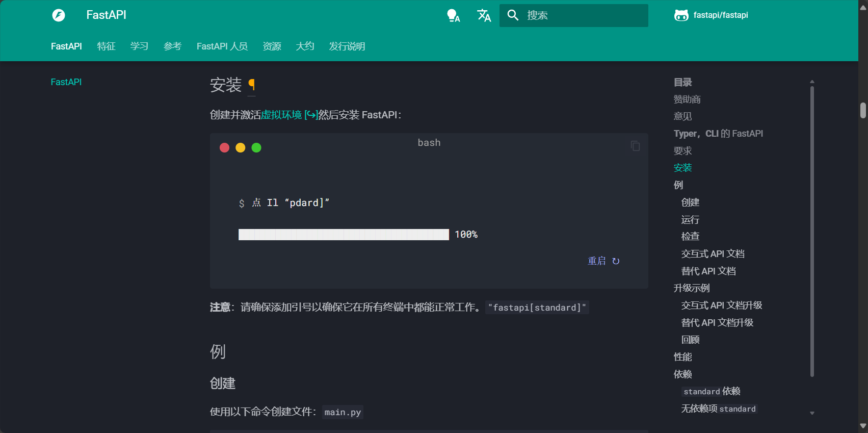
Task: Click the TOC scroll down arrow
Action: pos(812,413)
